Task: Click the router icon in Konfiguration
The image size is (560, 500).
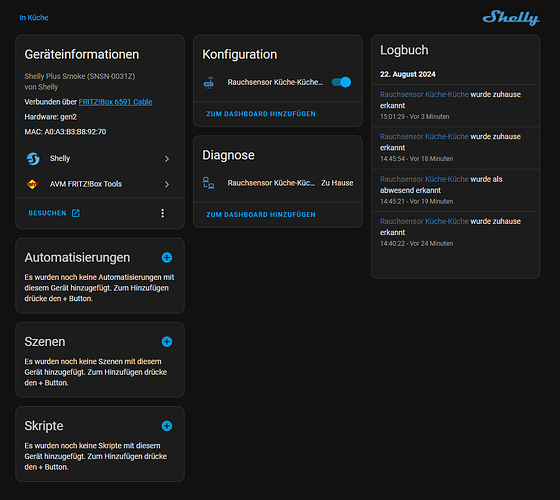Action: coord(209,82)
